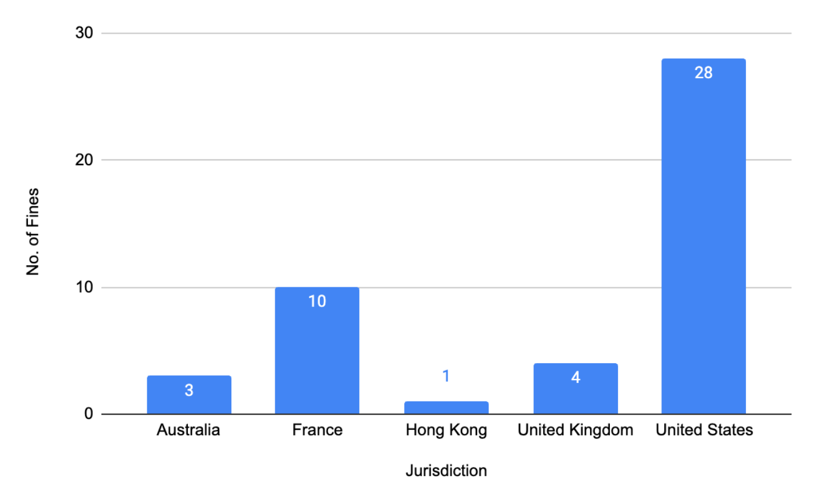This screenshot has width=815, height=504.
Task: Click the 30 tick on vertical axis
Action: (84, 33)
